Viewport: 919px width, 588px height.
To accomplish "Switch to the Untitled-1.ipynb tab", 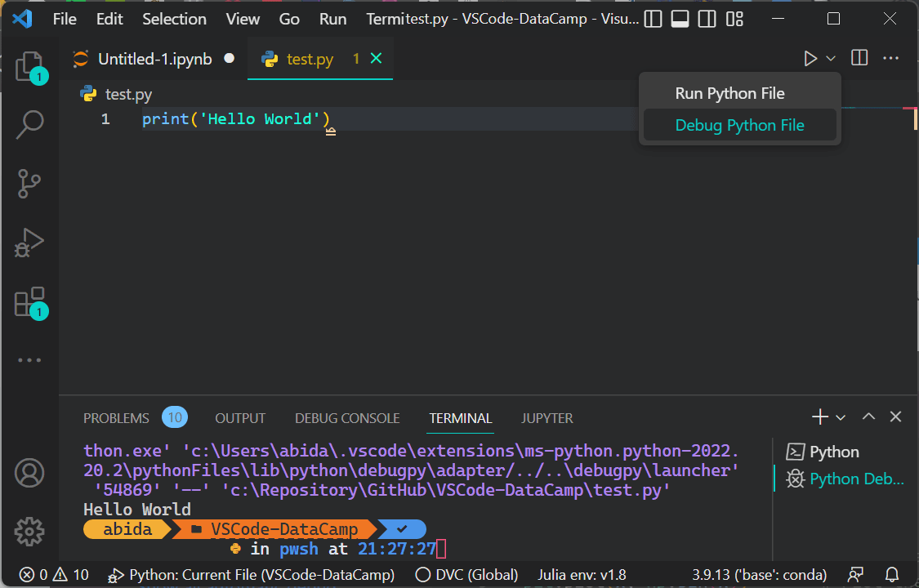I will (154, 59).
